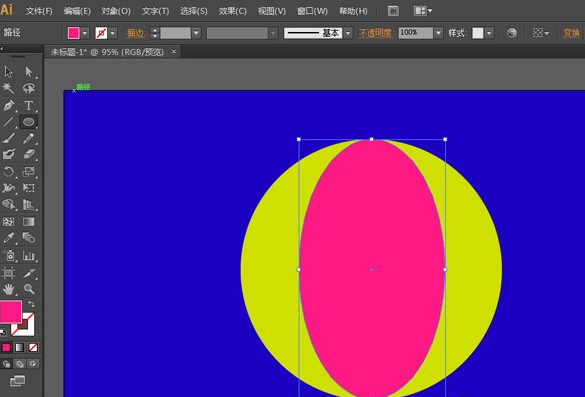The height and width of the screenshot is (397, 585).
Task: Change the screen mode button
Action: [18, 381]
